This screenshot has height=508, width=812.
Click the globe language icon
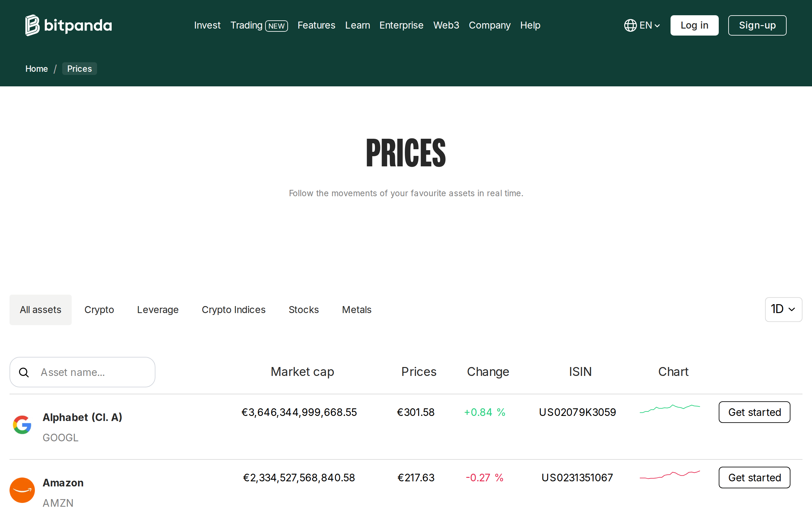coord(630,25)
